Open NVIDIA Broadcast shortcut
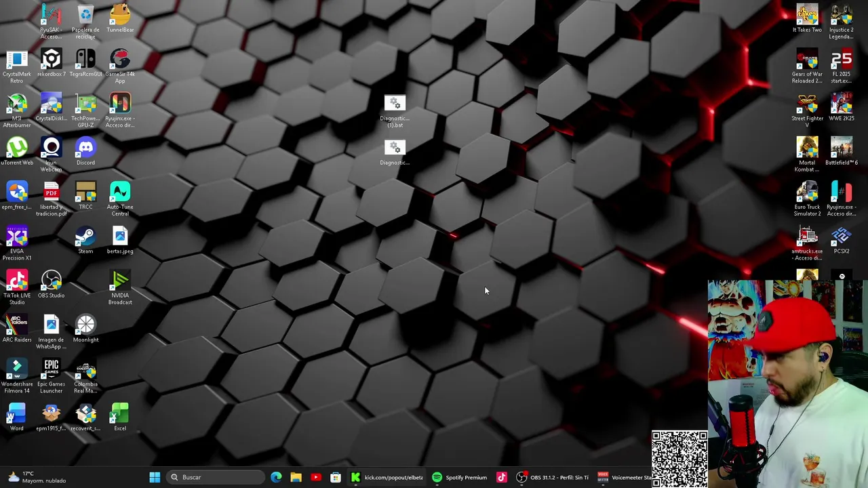Screen dimensions: 868x488 click(120, 287)
